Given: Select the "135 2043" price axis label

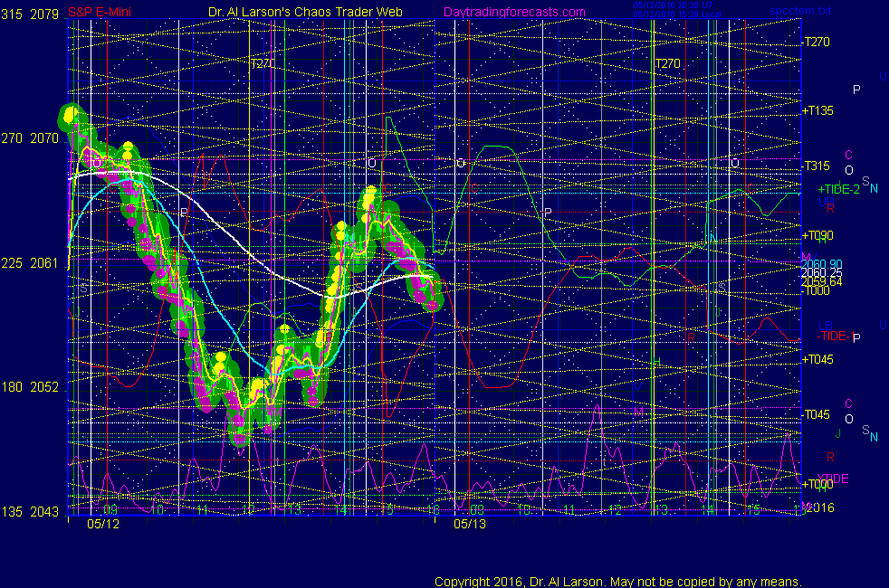Looking at the screenshot, I should pyautogui.click(x=30, y=511).
